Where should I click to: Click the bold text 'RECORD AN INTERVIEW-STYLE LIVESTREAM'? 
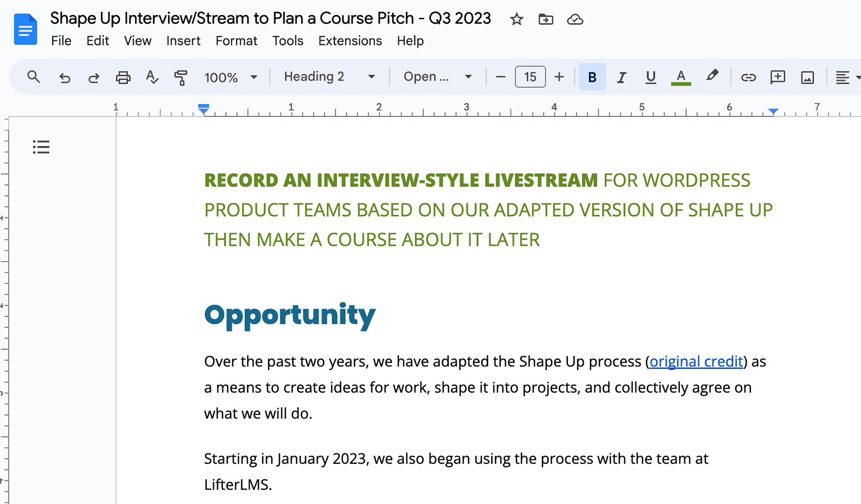click(401, 180)
